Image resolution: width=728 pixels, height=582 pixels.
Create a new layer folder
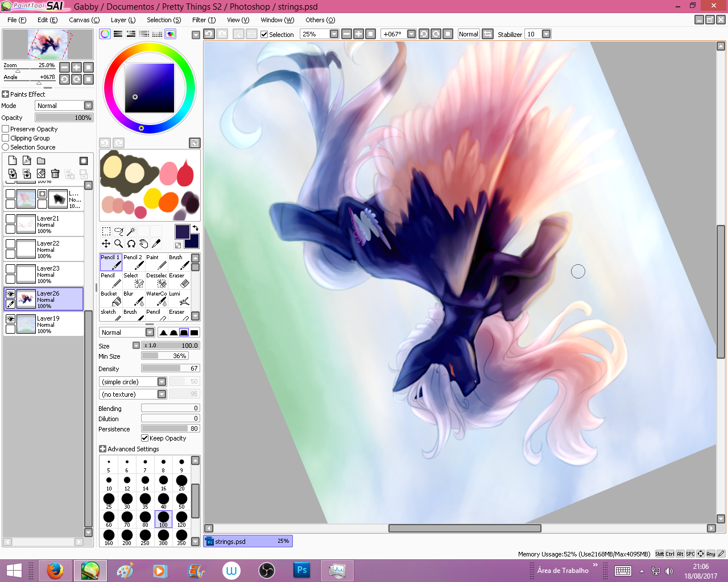pos(41,161)
